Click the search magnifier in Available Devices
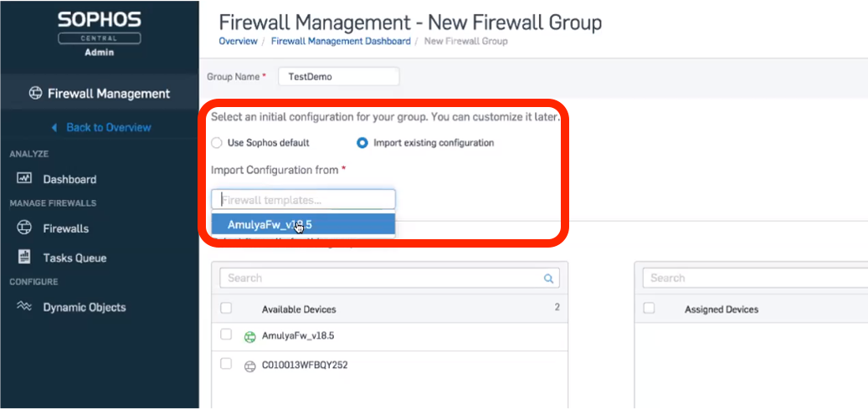The width and height of the screenshot is (868, 409). [549, 279]
